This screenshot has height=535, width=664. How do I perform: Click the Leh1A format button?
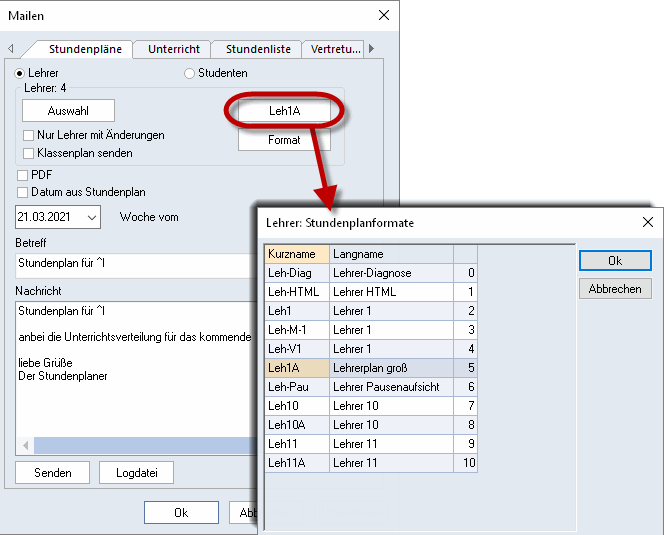(284, 111)
